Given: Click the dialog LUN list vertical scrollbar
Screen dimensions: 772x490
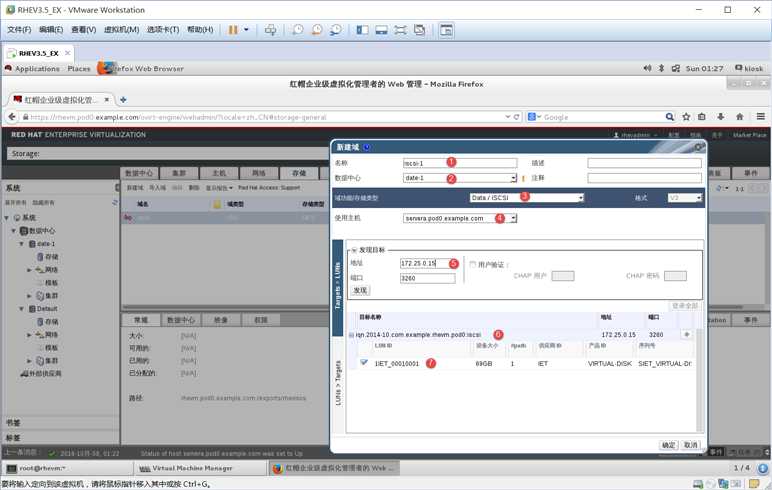Looking at the screenshot, I should [699, 381].
